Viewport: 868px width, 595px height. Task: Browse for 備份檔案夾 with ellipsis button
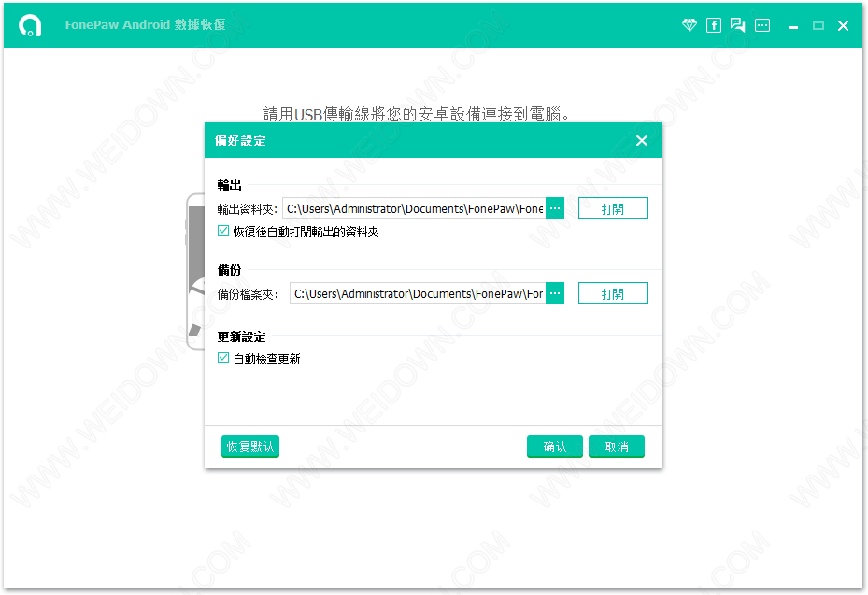coord(555,293)
